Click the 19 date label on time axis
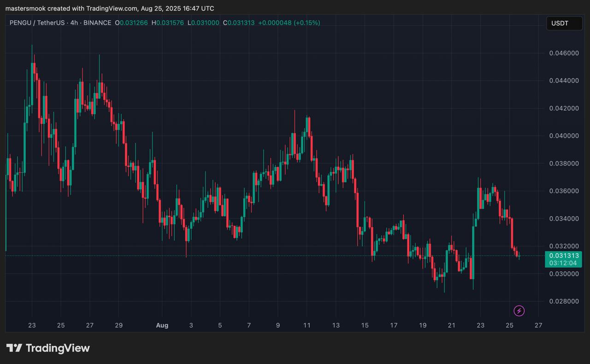 pyautogui.click(x=423, y=325)
